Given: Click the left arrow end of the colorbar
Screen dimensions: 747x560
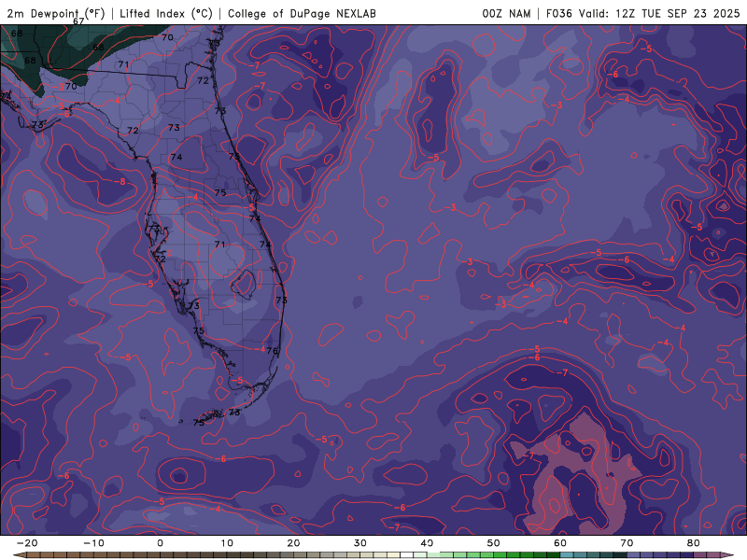Looking at the screenshot, I should (19, 555).
